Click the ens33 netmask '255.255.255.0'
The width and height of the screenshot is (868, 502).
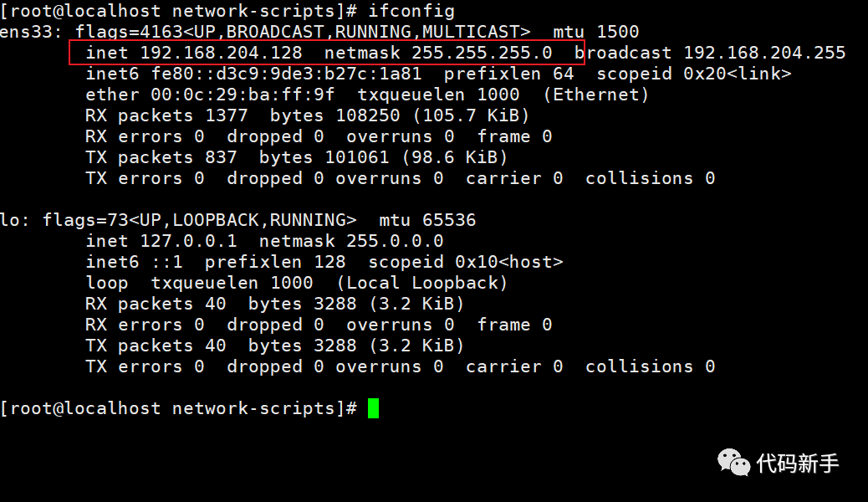pyautogui.click(x=482, y=53)
